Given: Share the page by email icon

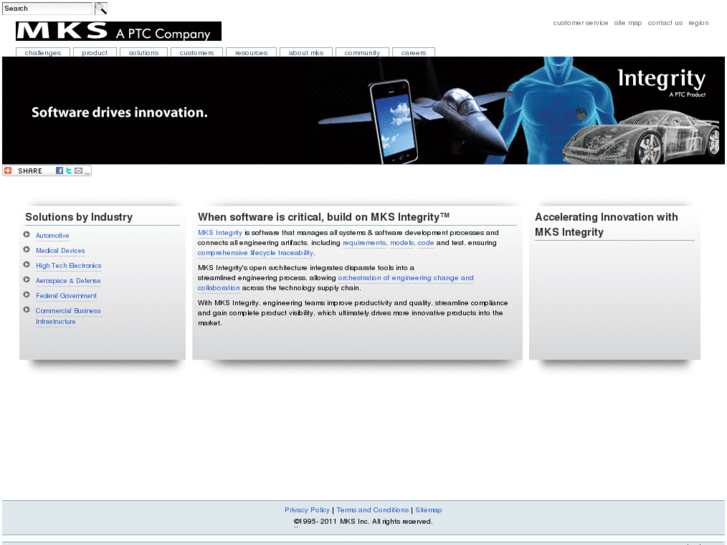Looking at the screenshot, I should [78, 171].
